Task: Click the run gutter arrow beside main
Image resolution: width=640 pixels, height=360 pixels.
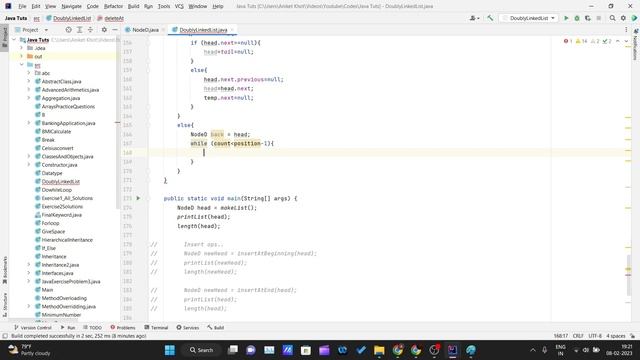Action: pyautogui.click(x=138, y=198)
